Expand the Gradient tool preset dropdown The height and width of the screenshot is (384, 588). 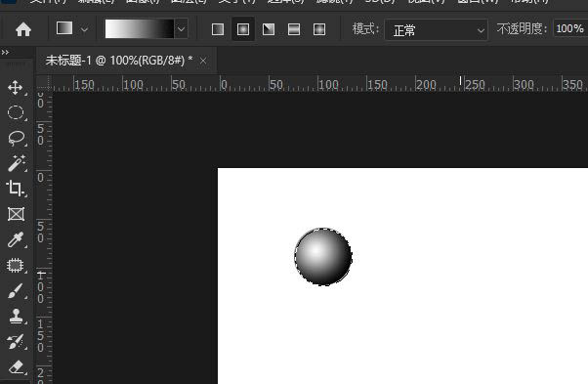pyautogui.click(x=72, y=29)
